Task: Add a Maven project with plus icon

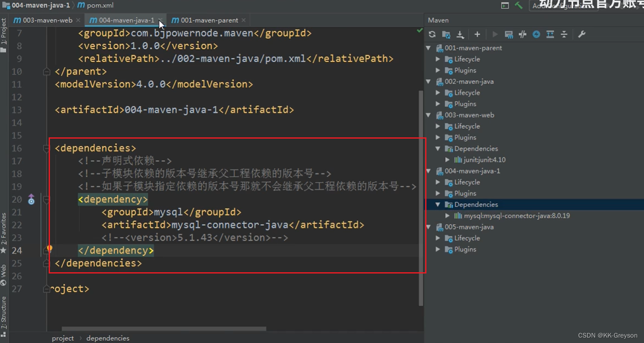Action: click(477, 35)
